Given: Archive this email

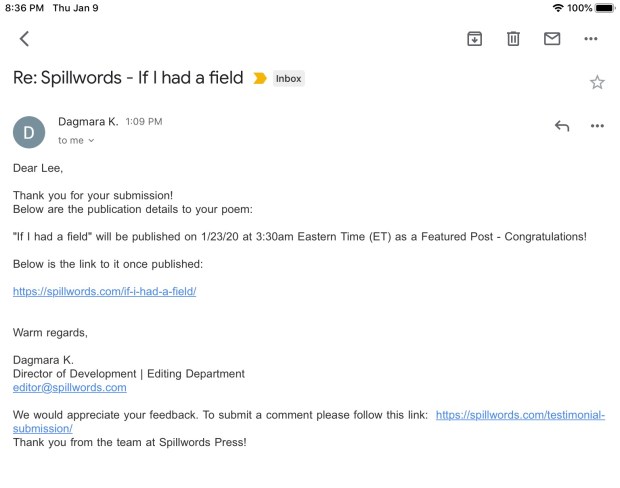Looking at the screenshot, I should (474, 39).
